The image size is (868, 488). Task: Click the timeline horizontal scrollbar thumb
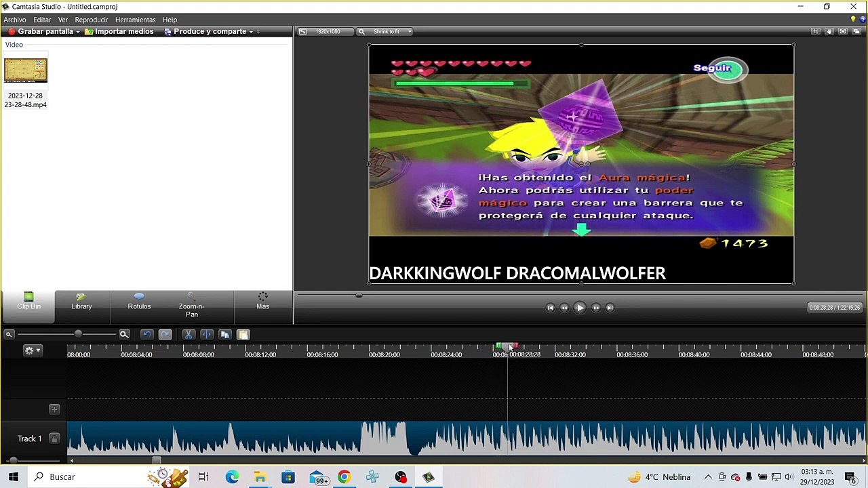tap(156, 460)
